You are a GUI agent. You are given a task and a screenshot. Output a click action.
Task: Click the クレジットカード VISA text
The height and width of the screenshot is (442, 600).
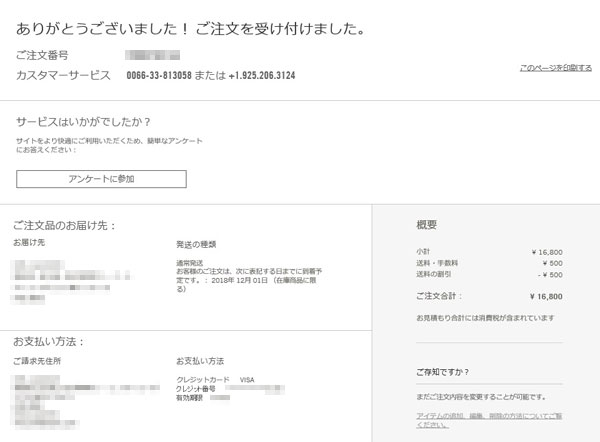[214, 379]
